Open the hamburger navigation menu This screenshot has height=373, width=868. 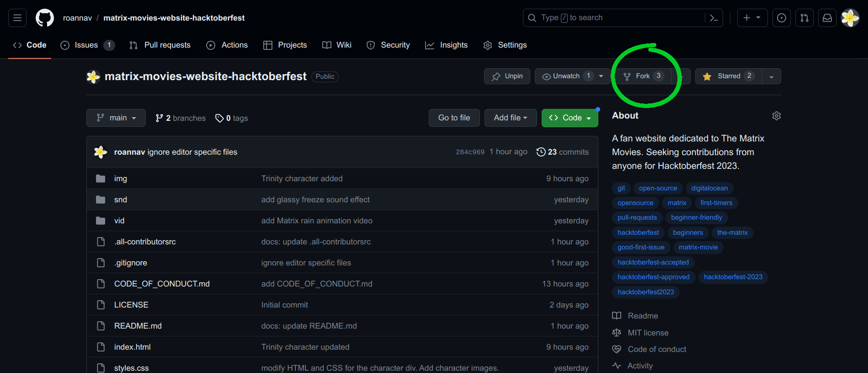[x=17, y=18]
